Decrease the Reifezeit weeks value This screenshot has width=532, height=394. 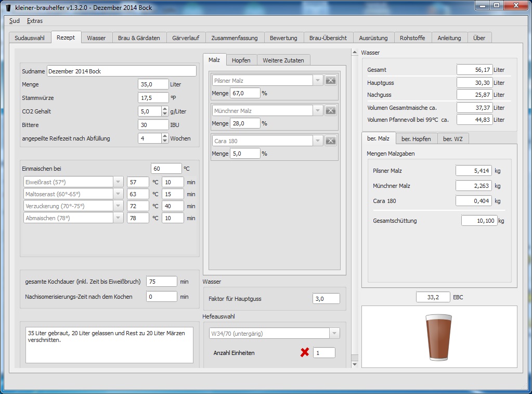click(x=165, y=141)
